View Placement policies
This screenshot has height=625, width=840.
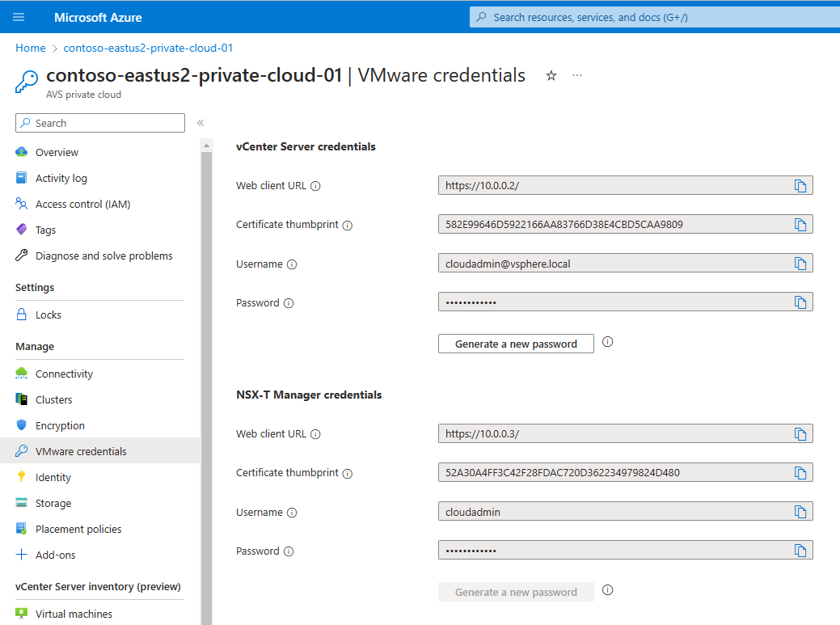point(77,529)
